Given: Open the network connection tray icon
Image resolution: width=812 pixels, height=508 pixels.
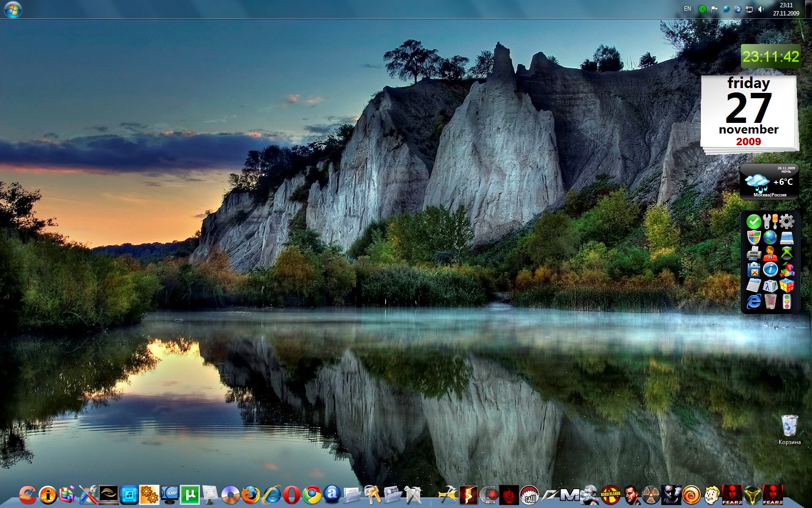Looking at the screenshot, I should point(749,9).
